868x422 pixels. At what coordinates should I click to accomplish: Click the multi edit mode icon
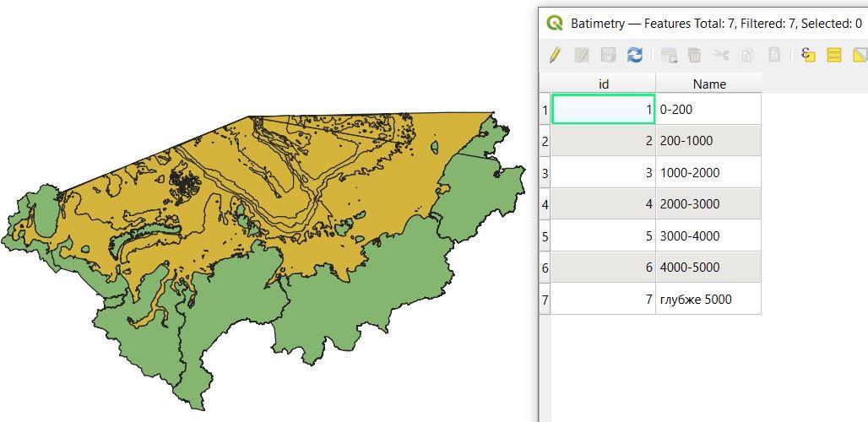click(x=581, y=55)
